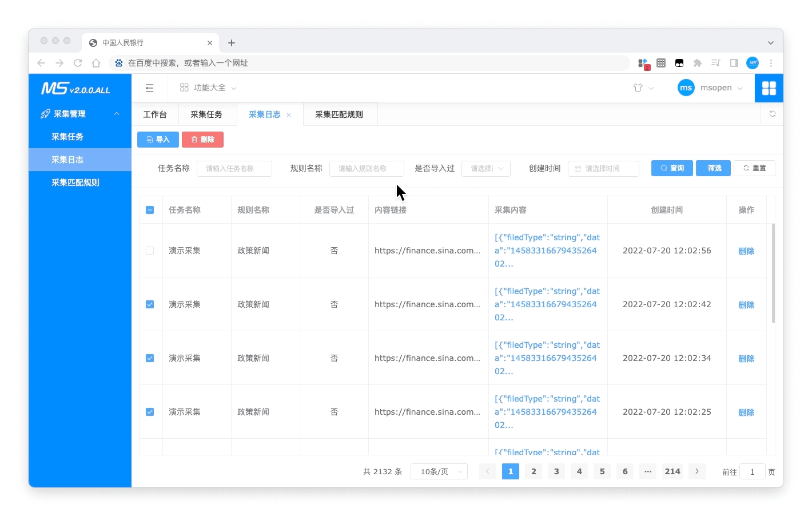Viewport: 812px width, 516px height.
Task: Toggle the select-all checkbox in table header
Action: click(150, 210)
